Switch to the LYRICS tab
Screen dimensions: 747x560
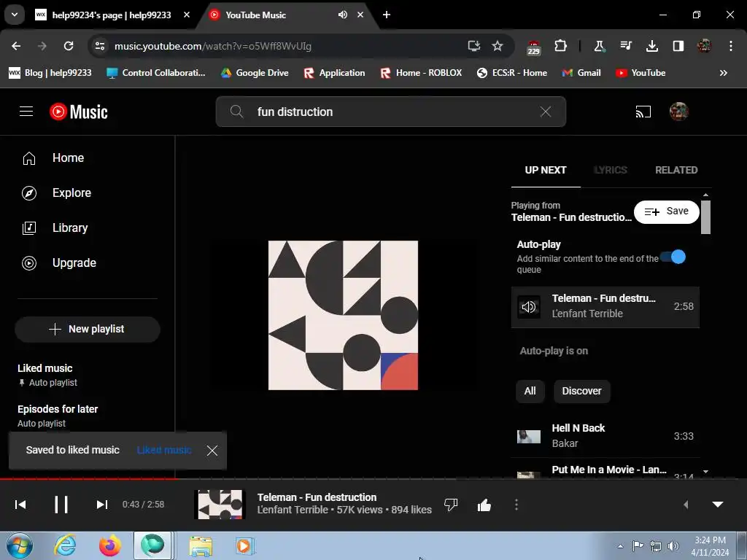[611, 170]
